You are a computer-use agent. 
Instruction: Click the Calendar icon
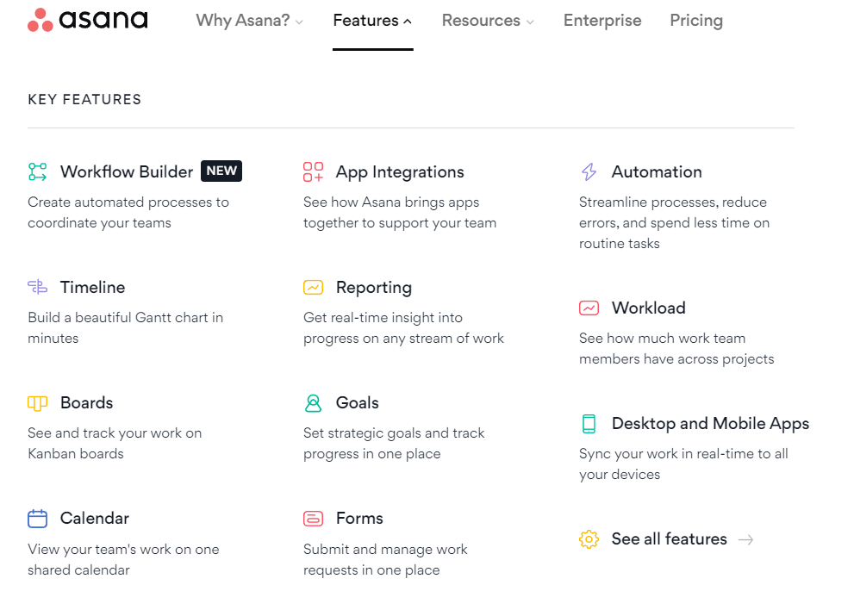point(37,518)
